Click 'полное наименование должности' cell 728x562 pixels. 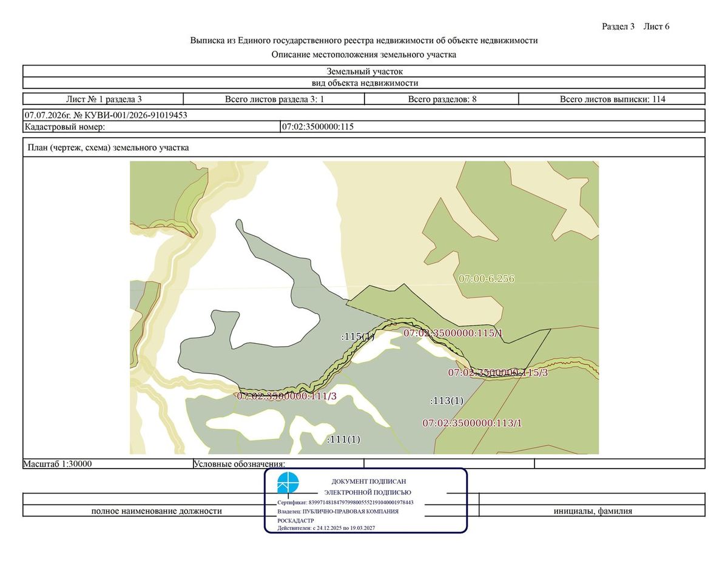pyautogui.click(x=157, y=511)
